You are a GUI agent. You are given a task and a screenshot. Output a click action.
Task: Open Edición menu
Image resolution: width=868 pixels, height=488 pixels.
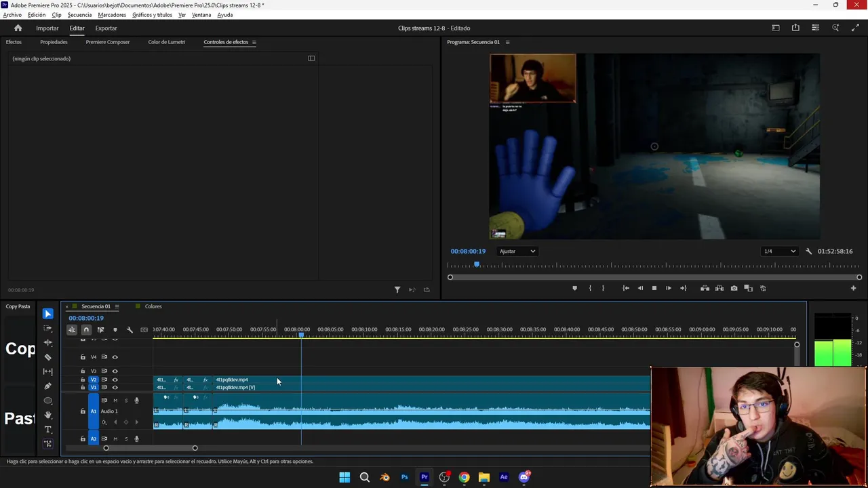(x=37, y=15)
